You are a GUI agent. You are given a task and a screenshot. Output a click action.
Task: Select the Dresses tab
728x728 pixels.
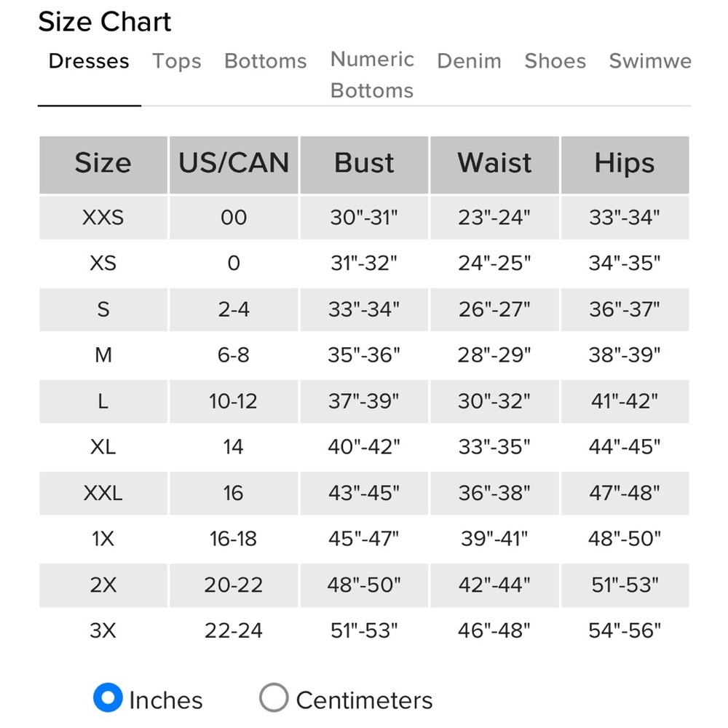tap(89, 61)
